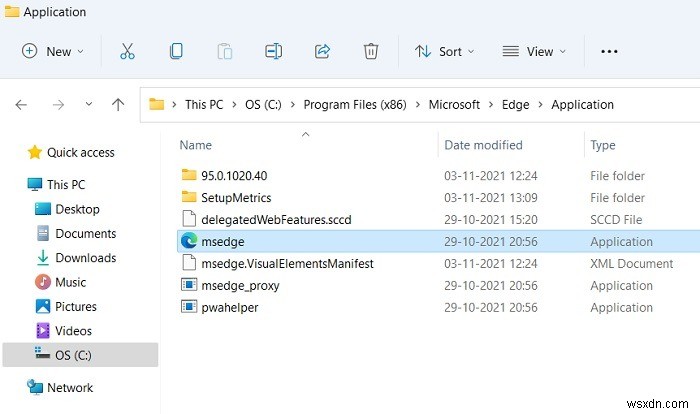
Task: Open Music in navigation pane
Action: tap(70, 282)
